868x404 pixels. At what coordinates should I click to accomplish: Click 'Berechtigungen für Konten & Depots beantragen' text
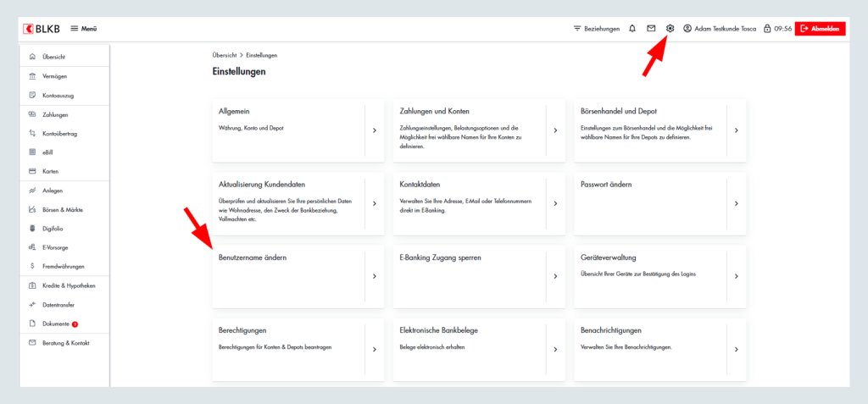275,347
